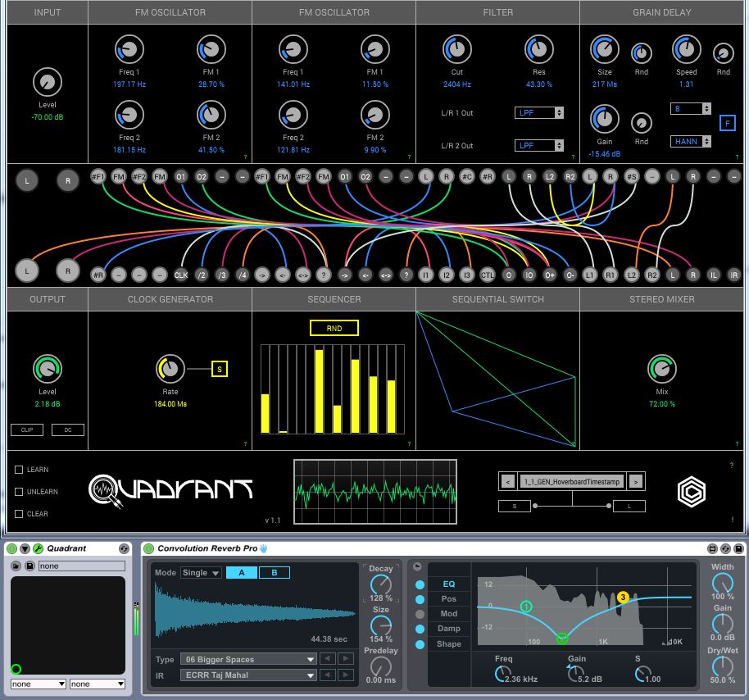Open the L/R 1 Out LPF dropdown

pyautogui.click(x=539, y=113)
